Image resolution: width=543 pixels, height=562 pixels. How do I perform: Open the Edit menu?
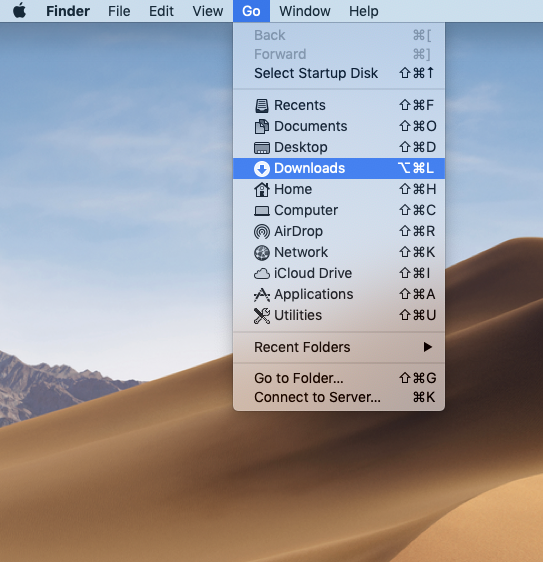[161, 11]
